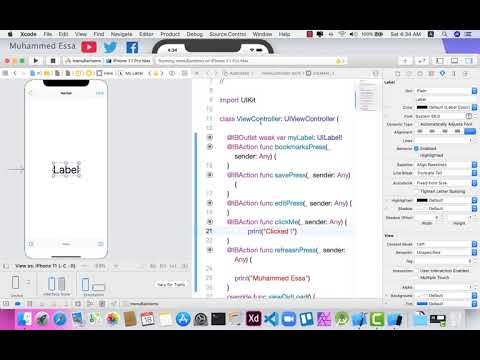Image resolution: width=480 pixels, height=360 pixels.
Task: Click the Tint color swatch
Action: [x=422, y=304]
